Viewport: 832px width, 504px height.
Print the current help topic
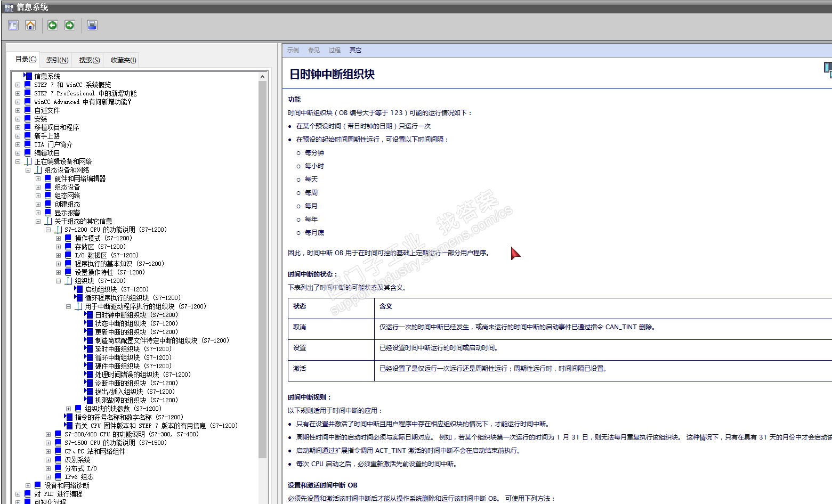(92, 25)
